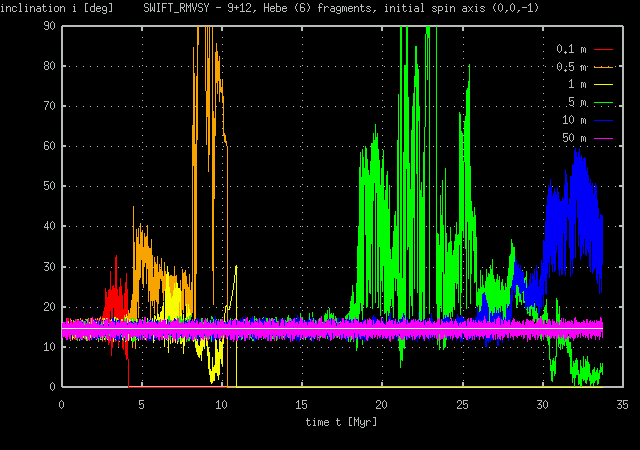Click the '1 m' legend label
Screen dimensions: 640x450
(577, 85)
